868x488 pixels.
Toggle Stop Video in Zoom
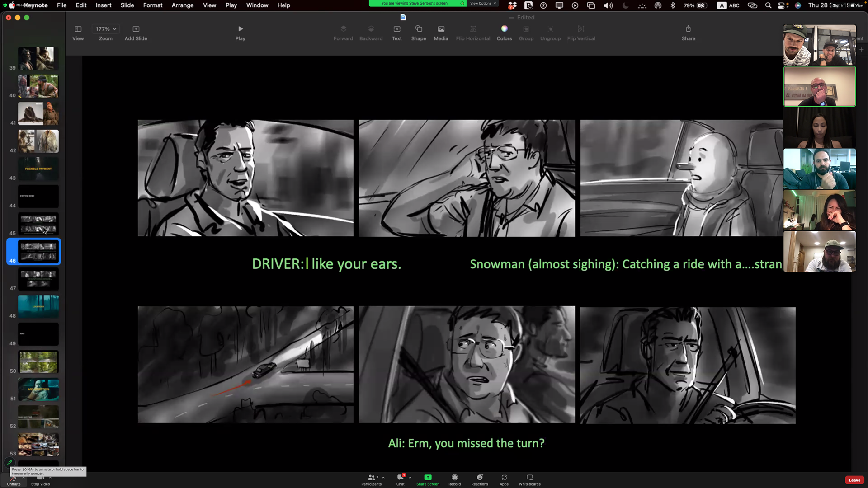point(40,479)
